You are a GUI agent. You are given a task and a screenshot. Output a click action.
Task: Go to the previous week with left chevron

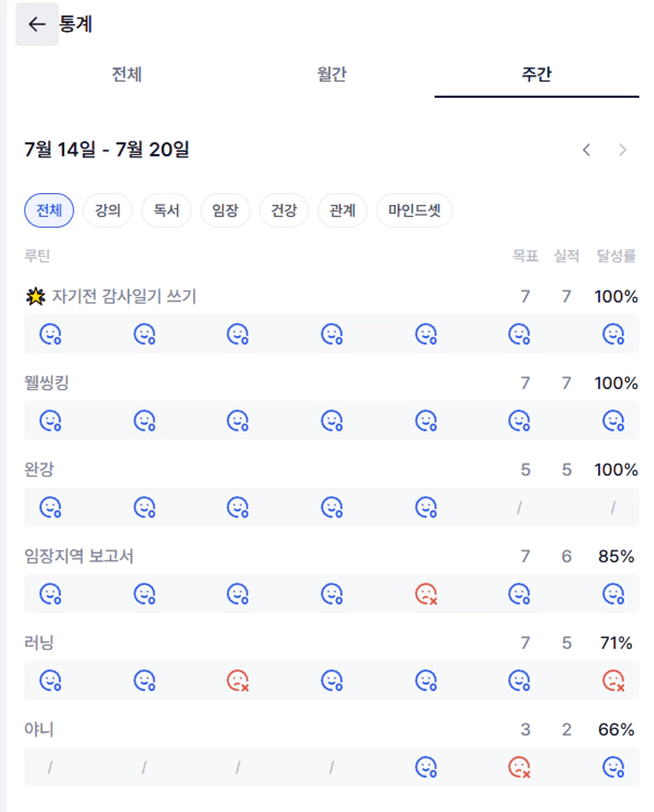tap(586, 150)
